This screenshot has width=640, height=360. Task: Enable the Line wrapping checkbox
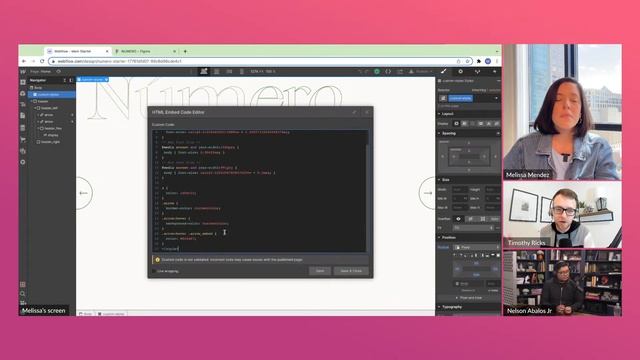[154, 271]
